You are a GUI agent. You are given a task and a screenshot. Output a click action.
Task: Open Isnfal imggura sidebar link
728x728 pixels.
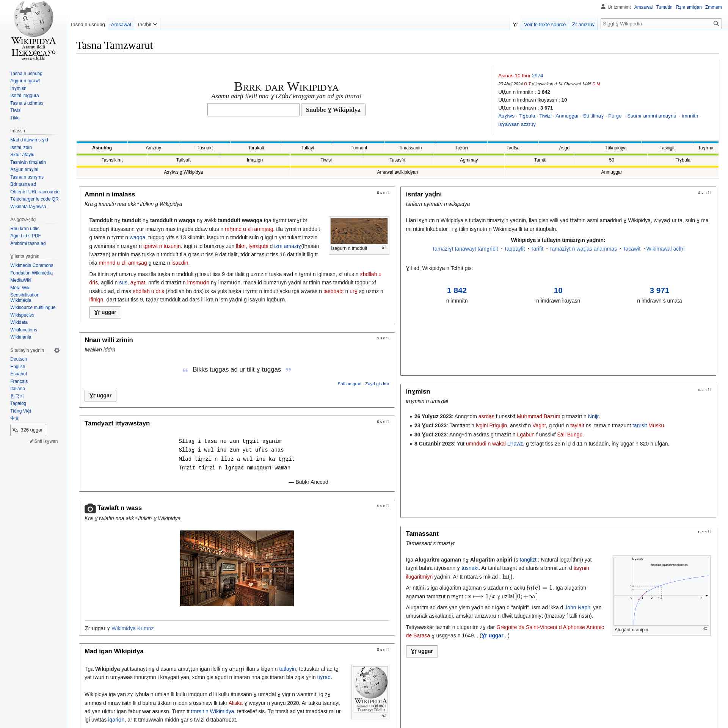coord(25,96)
